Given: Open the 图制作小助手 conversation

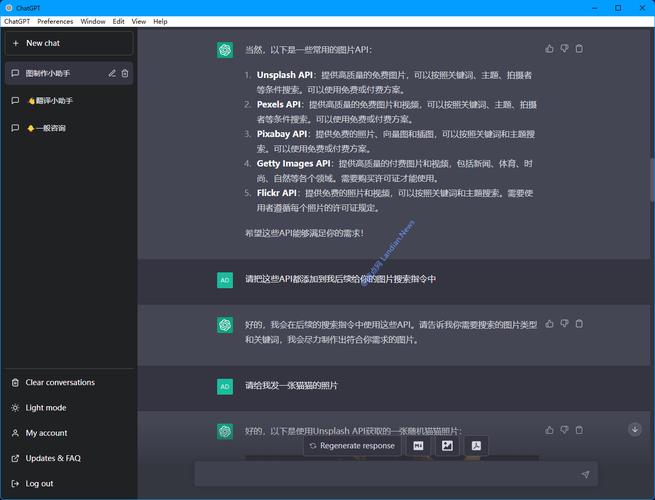Looking at the screenshot, I should tap(69, 74).
